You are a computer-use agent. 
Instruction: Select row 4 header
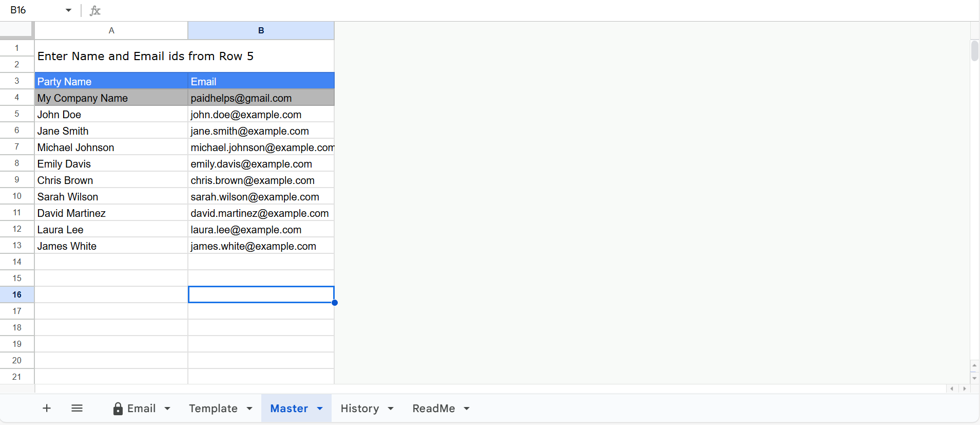click(x=17, y=97)
